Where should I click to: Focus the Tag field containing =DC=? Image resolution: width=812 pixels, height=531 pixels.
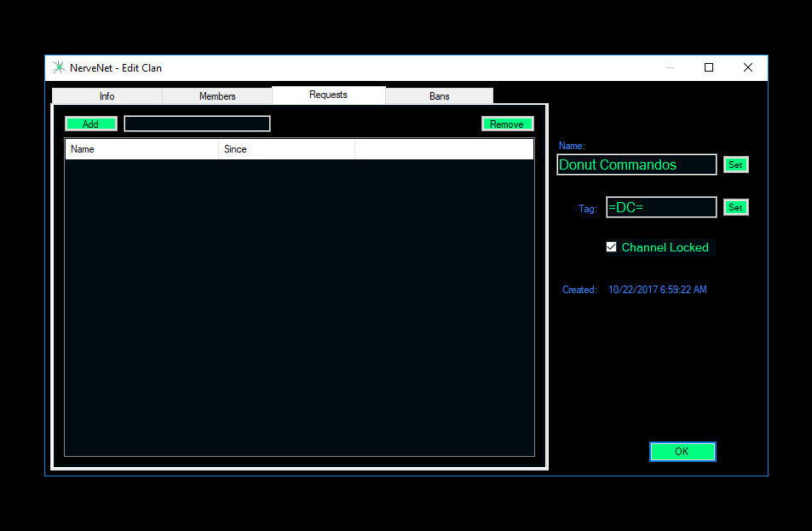pyautogui.click(x=660, y=207)
